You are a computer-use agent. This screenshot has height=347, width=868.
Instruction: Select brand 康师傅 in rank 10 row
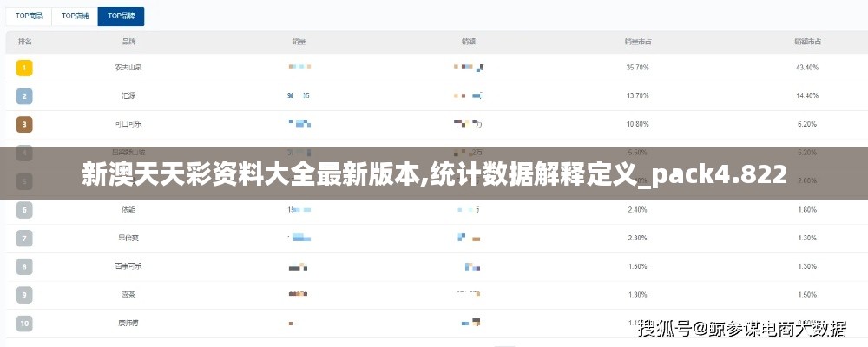click(128, 323)
